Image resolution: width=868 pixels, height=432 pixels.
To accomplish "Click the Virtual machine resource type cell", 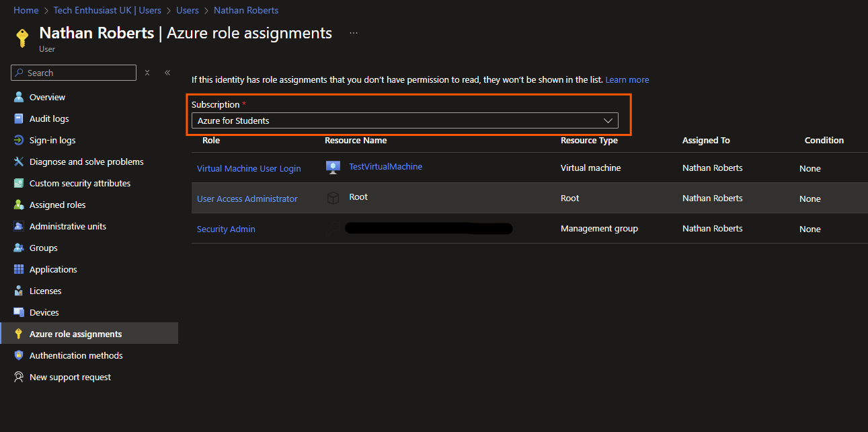I will point(591,168).
